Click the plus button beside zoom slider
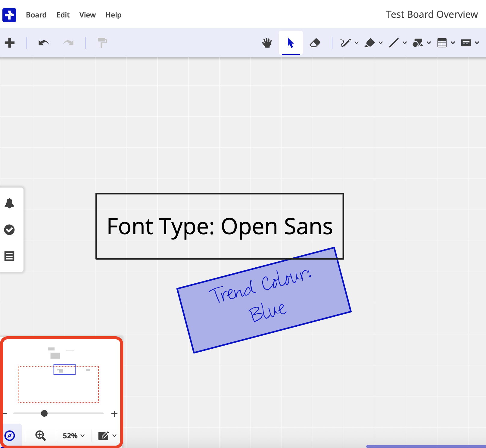 pyautogui.click(x=114, y=414)
